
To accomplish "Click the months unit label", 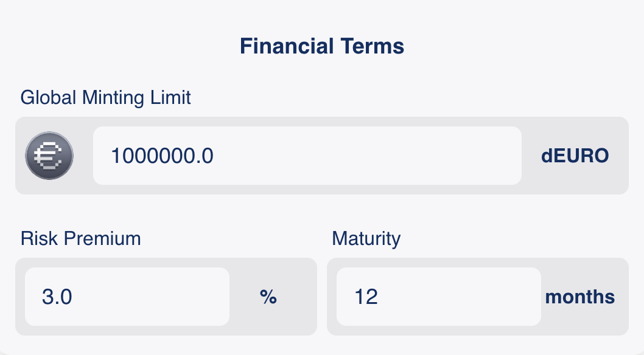I will click(579, 297).
